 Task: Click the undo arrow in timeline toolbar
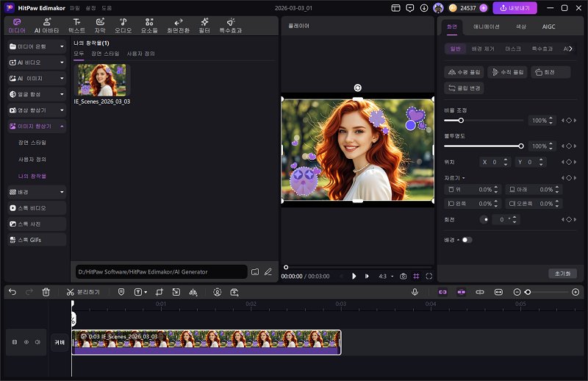12,292
